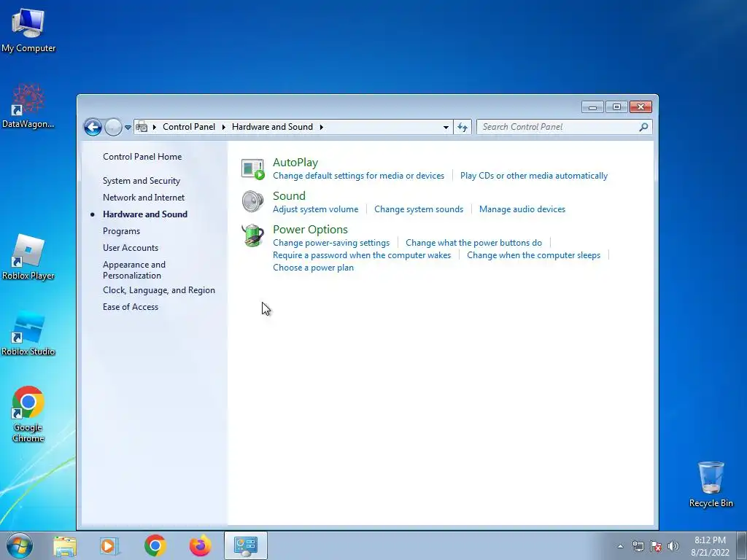The image size is (747, 560).
Task: Minimize the Control Panel window
Action: [592, 107]
